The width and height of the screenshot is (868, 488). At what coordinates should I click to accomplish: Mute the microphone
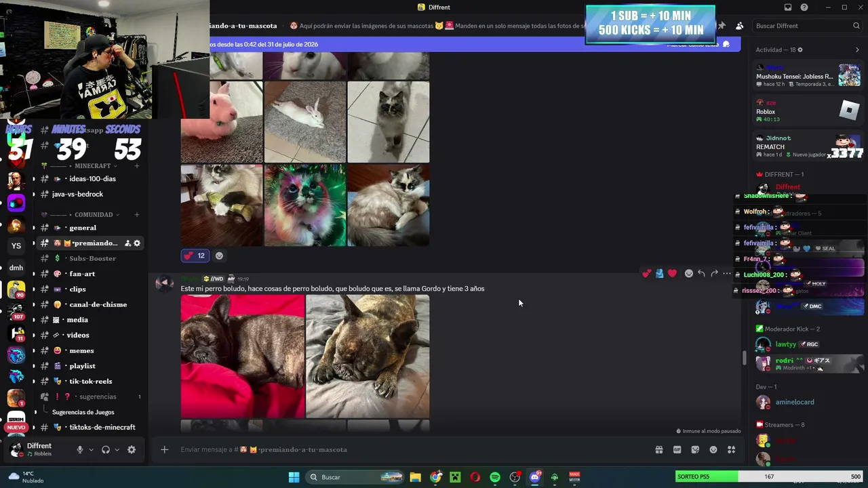[79, 449]
